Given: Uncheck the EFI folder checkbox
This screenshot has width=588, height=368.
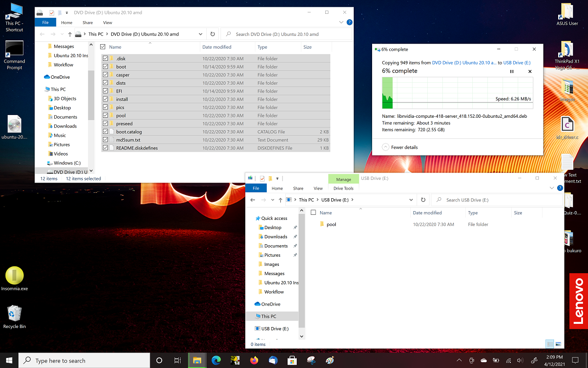Looking at the screenshot, I should point(106,91).
